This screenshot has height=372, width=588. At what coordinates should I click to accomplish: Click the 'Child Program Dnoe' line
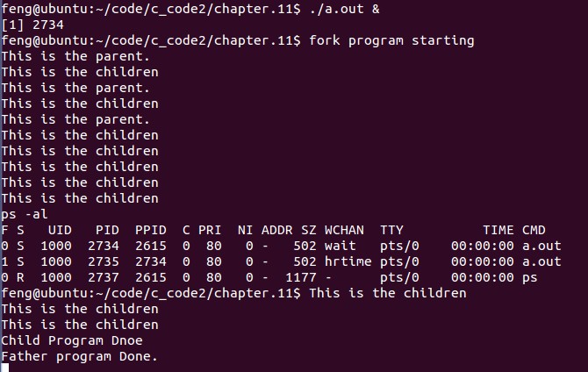coord(72,340)
